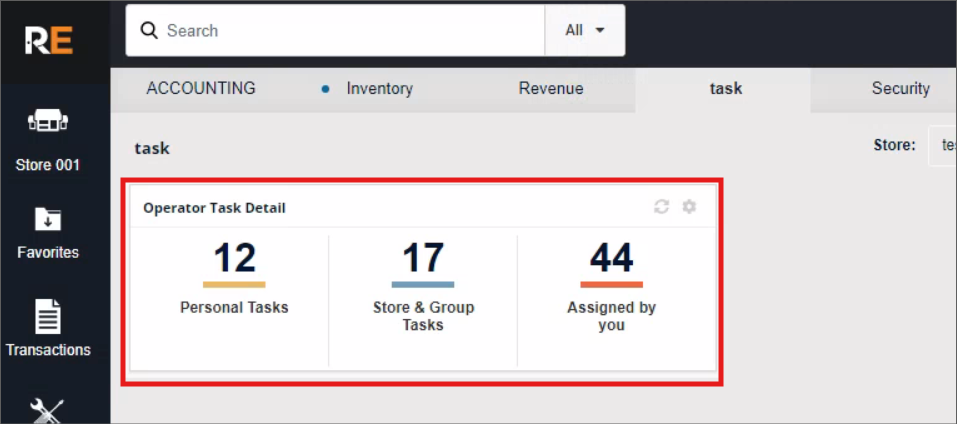
Task: Click the wrench tools sidebar icon
Action: [47, 410]
